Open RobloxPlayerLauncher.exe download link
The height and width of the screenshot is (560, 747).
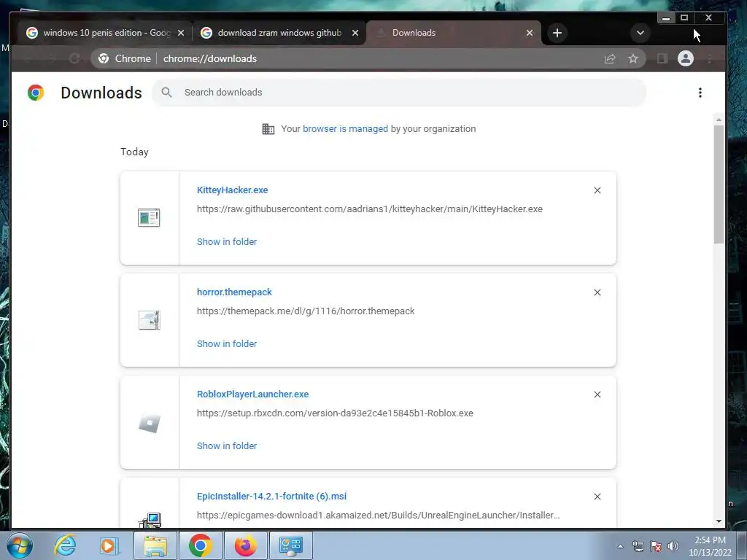click(252, 394)
